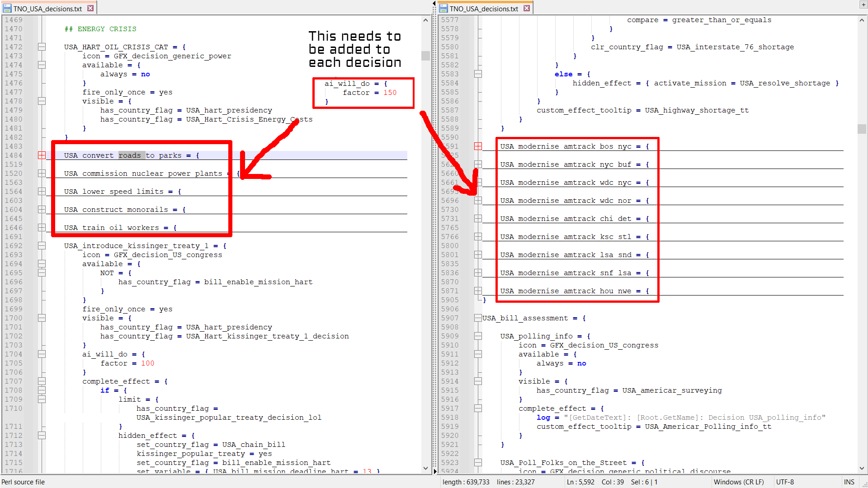Expand folded USA_convert_roads_to_parks block
This screenshot has width=868, height=488.
(x=42, y=155)
